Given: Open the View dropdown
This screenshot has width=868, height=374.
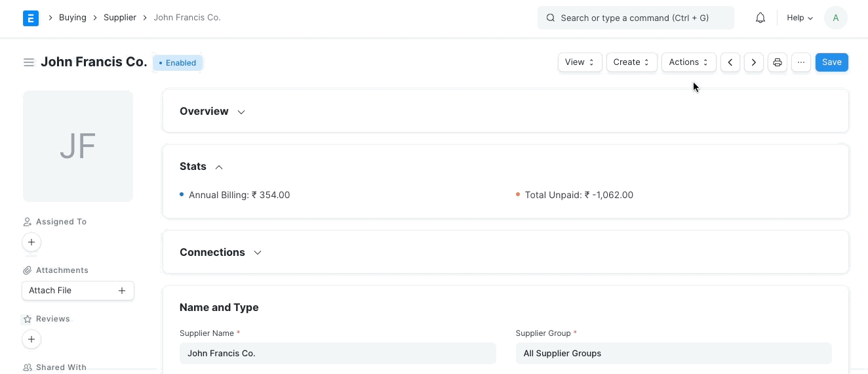Looking at the screenshot, I should click(x=580, y=62).
